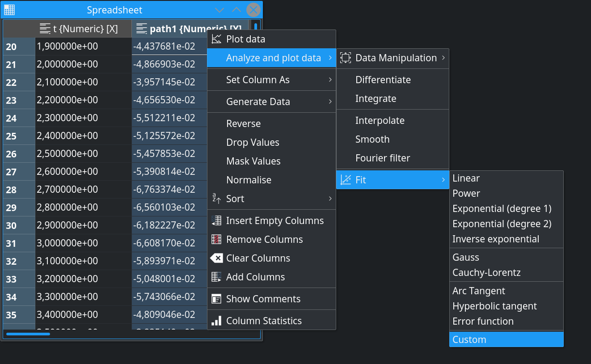
Task: Click the Sort A-Z icon
Action: point(216,199)
